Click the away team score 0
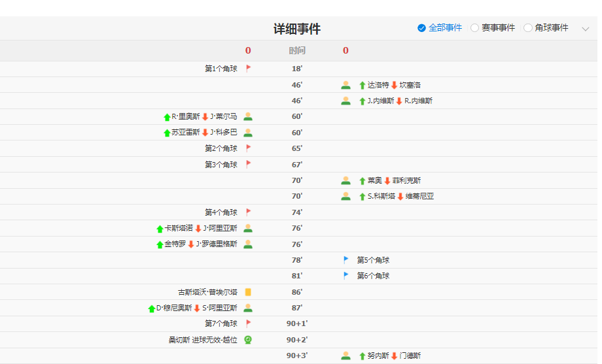 pos(345,50)
